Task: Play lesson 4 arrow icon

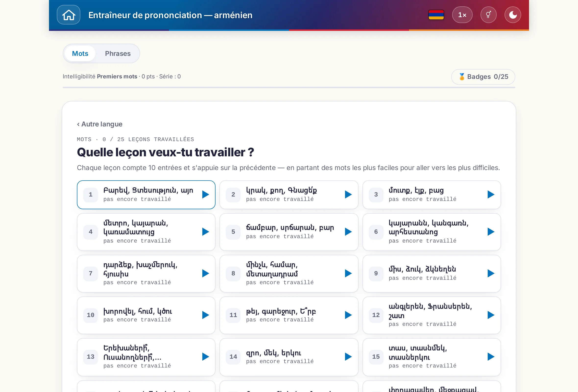Action: coord(205,232)
